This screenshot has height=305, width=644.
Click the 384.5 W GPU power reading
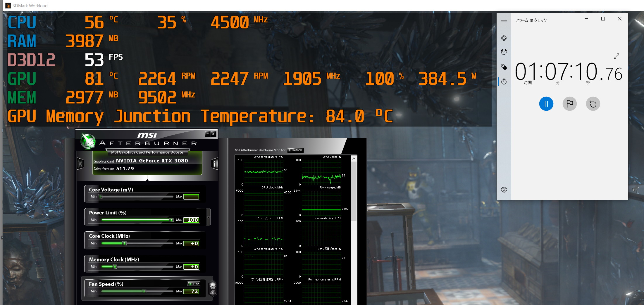pos(447,79)
